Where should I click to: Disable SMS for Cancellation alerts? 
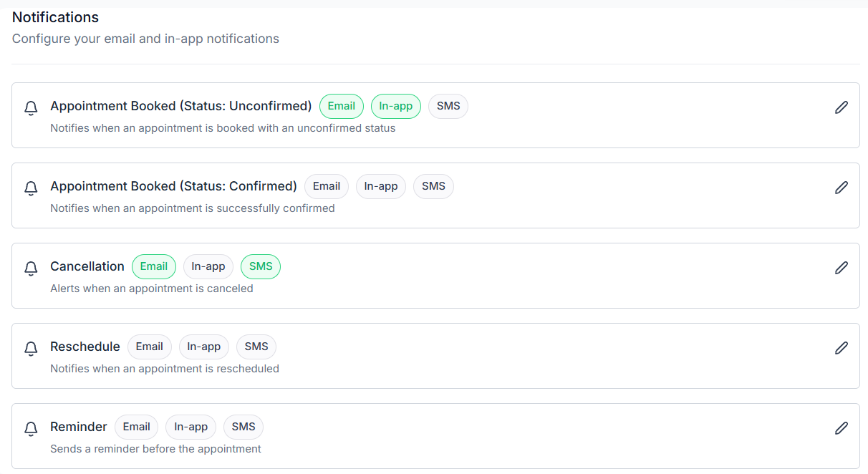260,266
